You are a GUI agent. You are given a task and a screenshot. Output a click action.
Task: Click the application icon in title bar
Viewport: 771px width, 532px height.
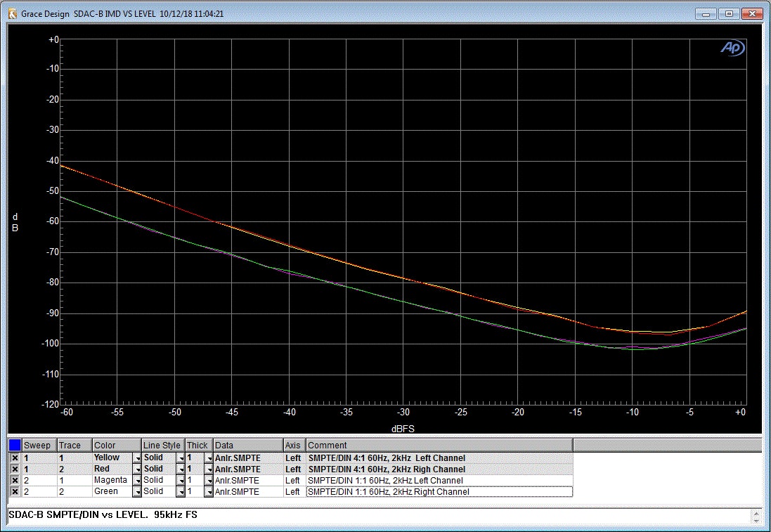click(12, 13)
